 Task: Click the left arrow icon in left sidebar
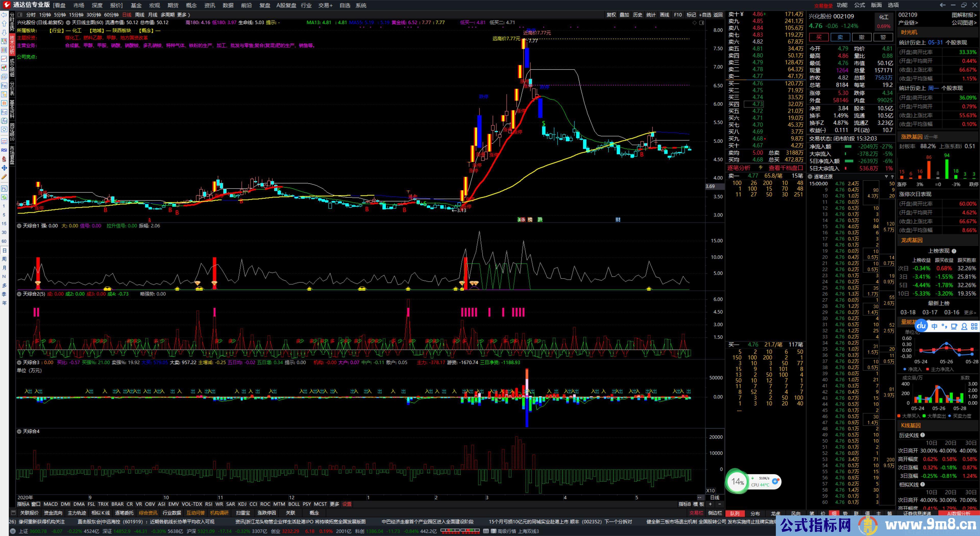4,15
